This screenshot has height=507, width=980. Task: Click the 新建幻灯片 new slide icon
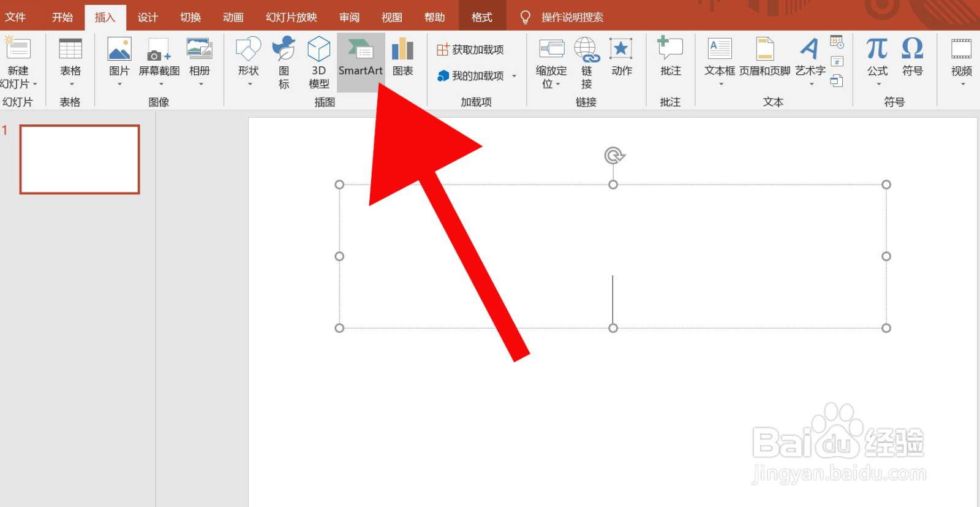(x=17, y=48)
